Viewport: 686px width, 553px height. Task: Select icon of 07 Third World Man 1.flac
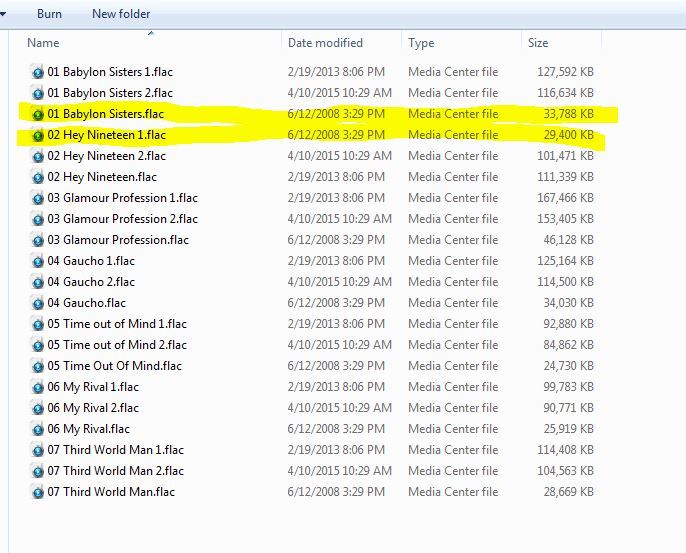click(x=38, y=450)
